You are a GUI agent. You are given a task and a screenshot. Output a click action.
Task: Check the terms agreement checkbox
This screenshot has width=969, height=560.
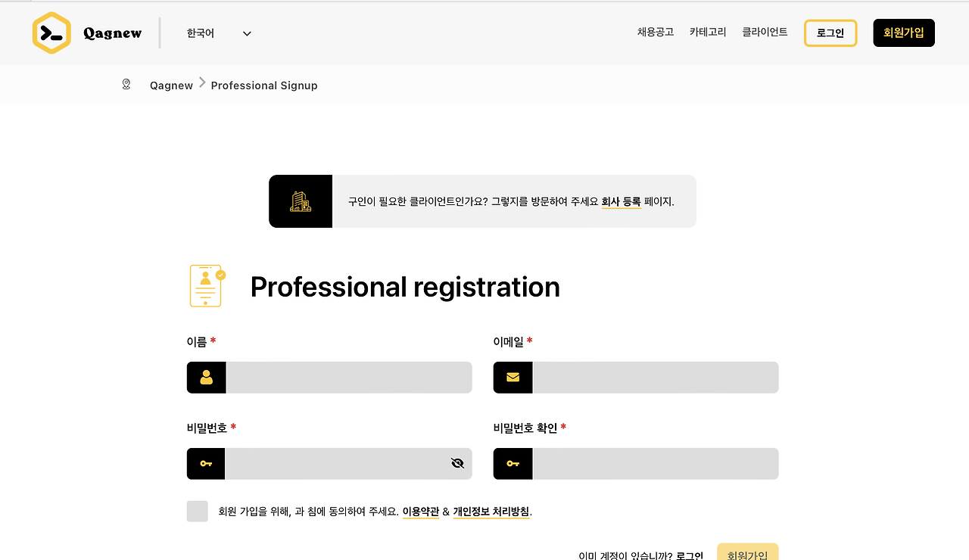tap(197, 511)
